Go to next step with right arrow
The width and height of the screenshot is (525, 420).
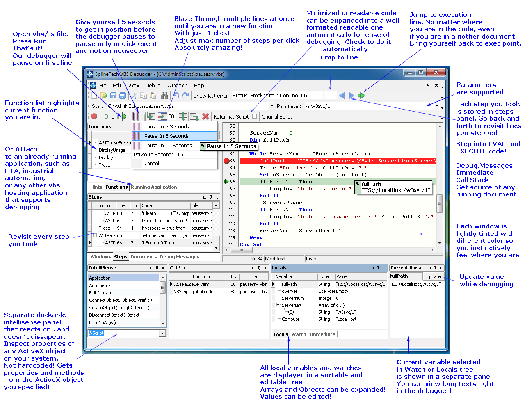352,96
